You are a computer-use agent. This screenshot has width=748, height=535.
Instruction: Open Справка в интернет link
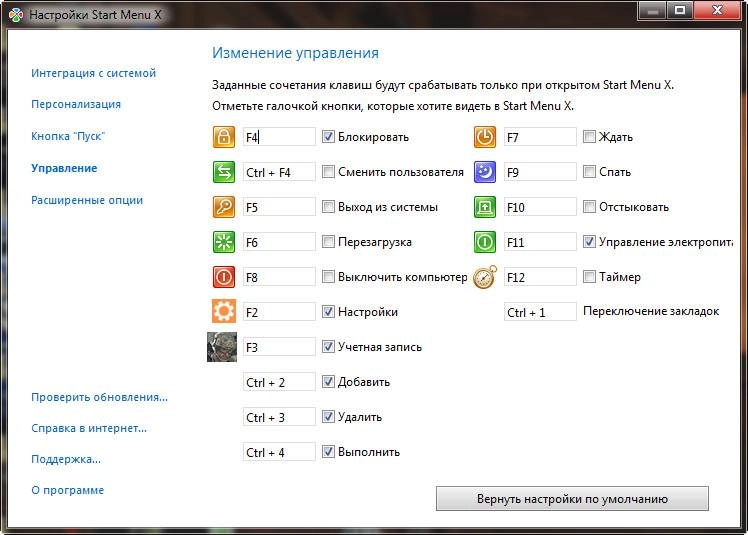(89, 428)
